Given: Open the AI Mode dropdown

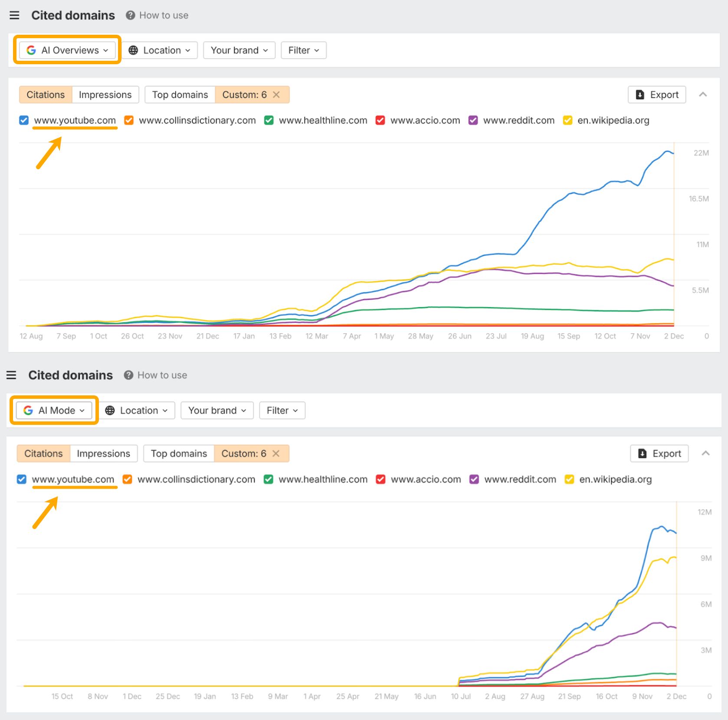Looking at the screenshot, I should click(54, 410).
